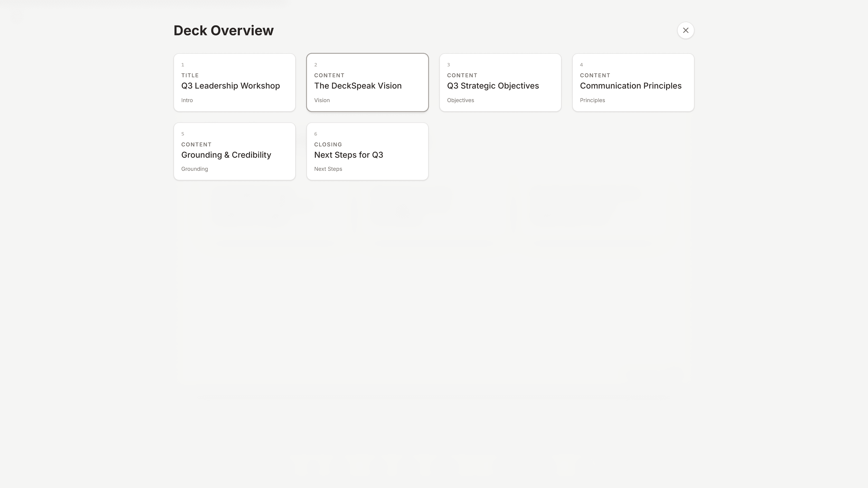This screenshot has width=868, height=488.
Task: Open slide 1 Q3 Leadership Workshop card
Action: 235,82
